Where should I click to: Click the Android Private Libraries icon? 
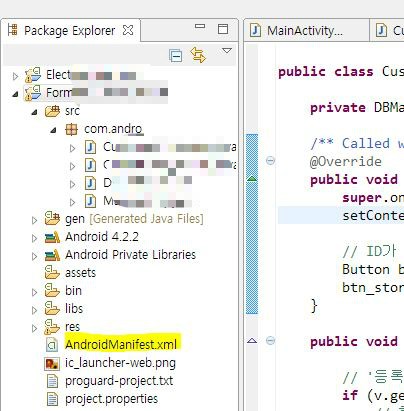click(52, 255)
